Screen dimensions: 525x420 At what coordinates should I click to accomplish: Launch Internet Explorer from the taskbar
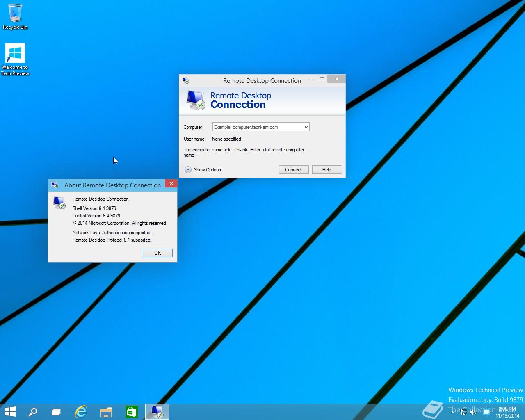click(81, 411)
